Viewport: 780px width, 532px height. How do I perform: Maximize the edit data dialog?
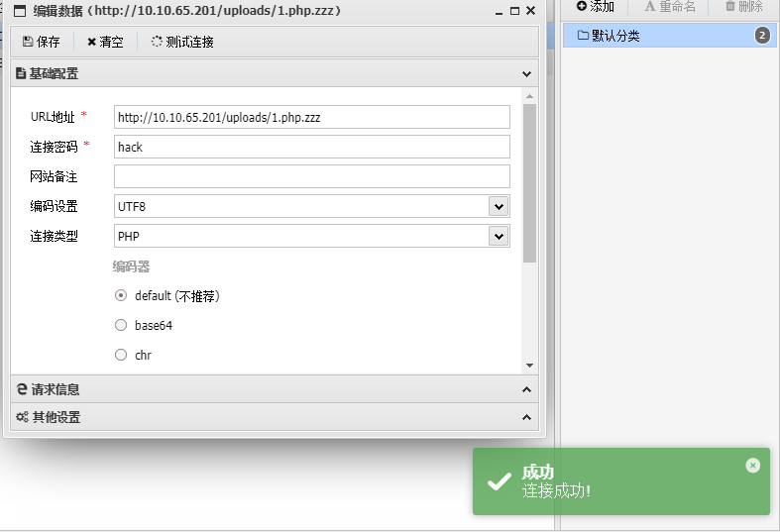[514, 11]
